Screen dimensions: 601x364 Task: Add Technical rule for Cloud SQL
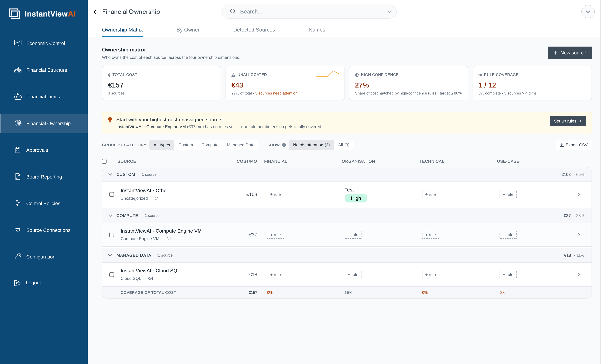tap(431, 275)
